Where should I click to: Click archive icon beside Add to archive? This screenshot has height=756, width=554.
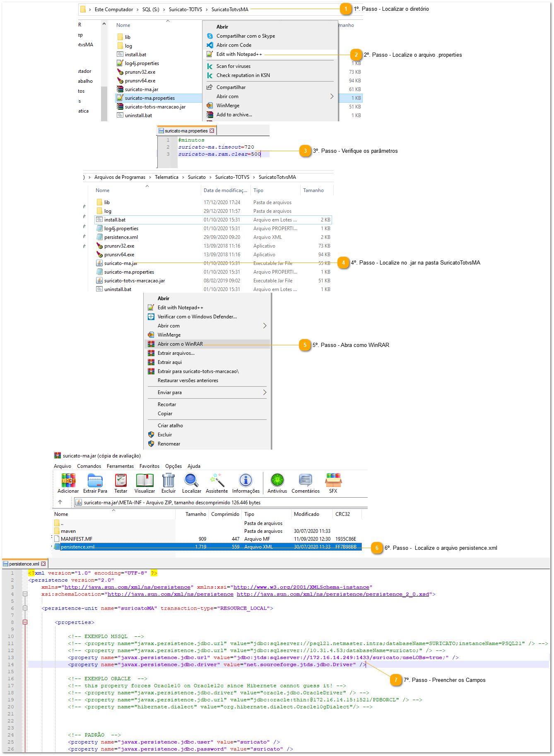[210, 115]
